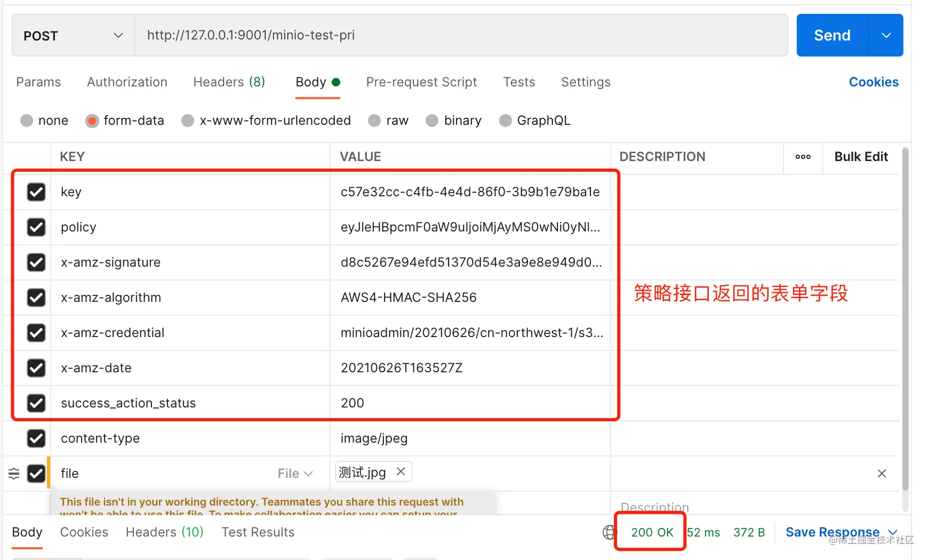Click the globe network information icon
The image size is (929, 560).
[609, 532]
